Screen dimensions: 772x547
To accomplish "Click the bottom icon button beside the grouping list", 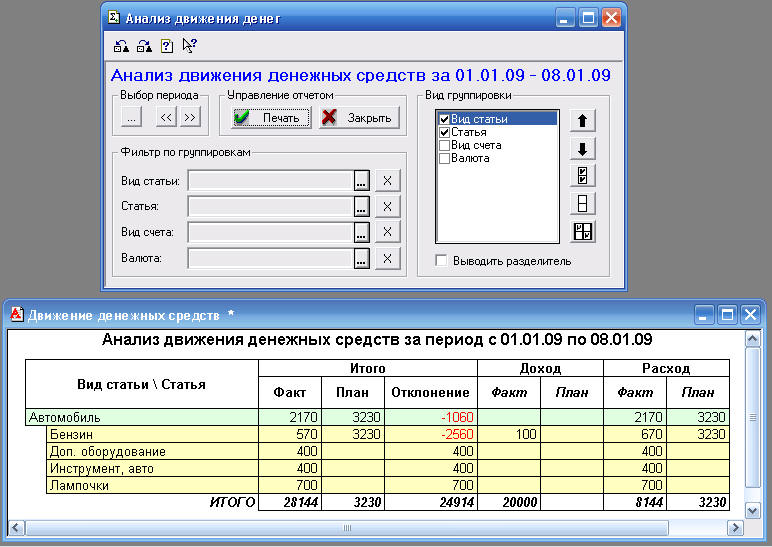I will (582, 232).
